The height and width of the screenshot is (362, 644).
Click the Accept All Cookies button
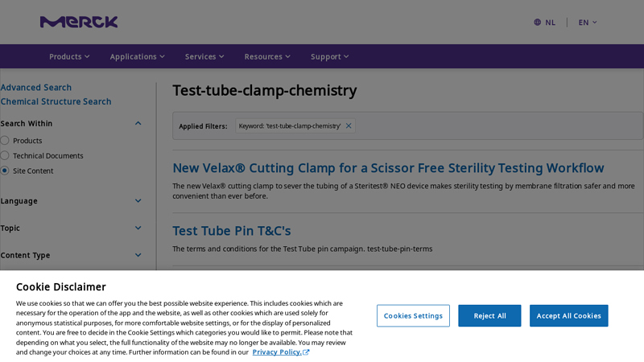[568, 315]
